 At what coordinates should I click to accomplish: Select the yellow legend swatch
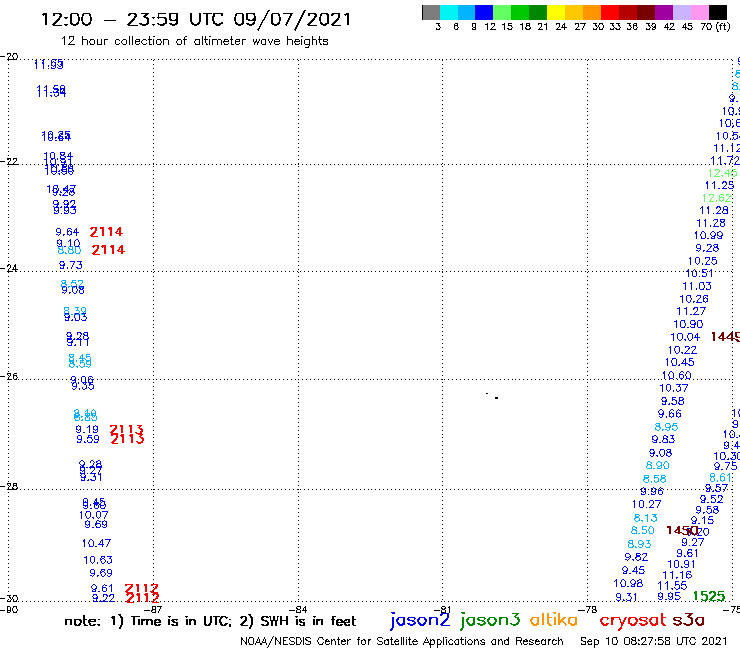click(556, 12)
